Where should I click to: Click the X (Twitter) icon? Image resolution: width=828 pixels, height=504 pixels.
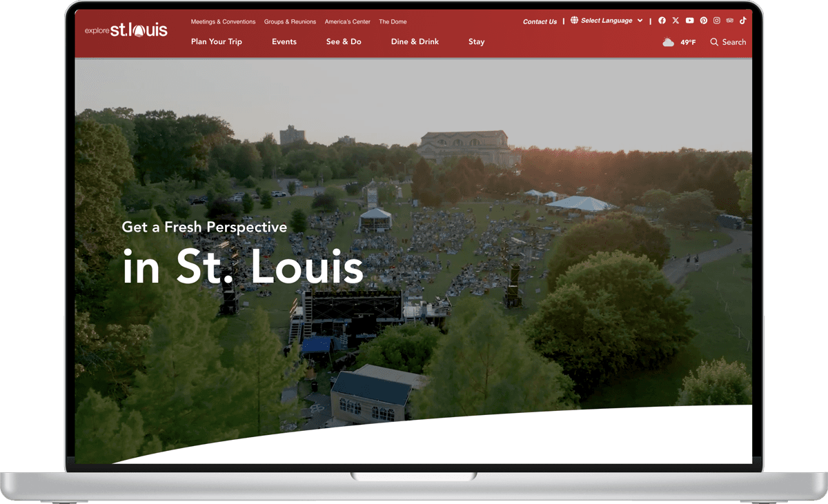pyautogui.click(x=676, y=21)
